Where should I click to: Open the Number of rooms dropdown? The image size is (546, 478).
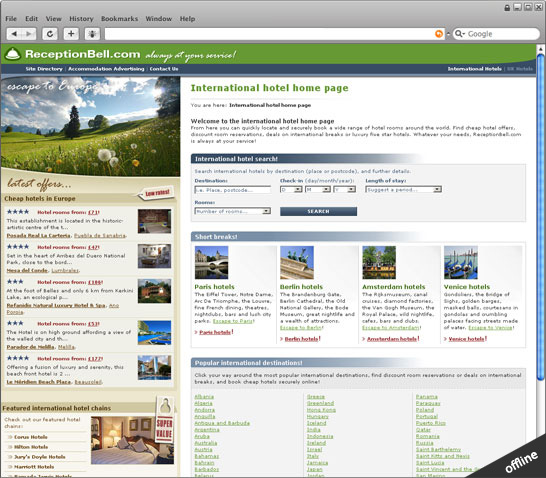pyautogui.click(x=233, y=211)
